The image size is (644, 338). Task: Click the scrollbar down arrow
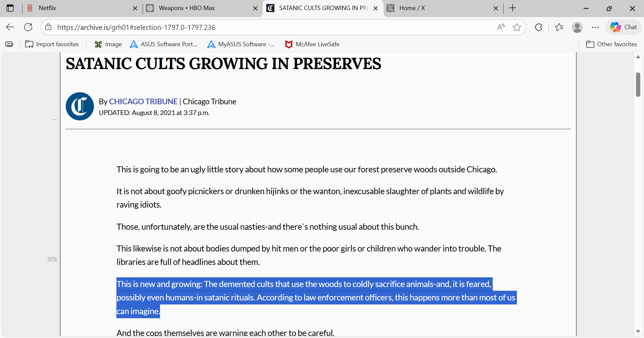point(638,332)
